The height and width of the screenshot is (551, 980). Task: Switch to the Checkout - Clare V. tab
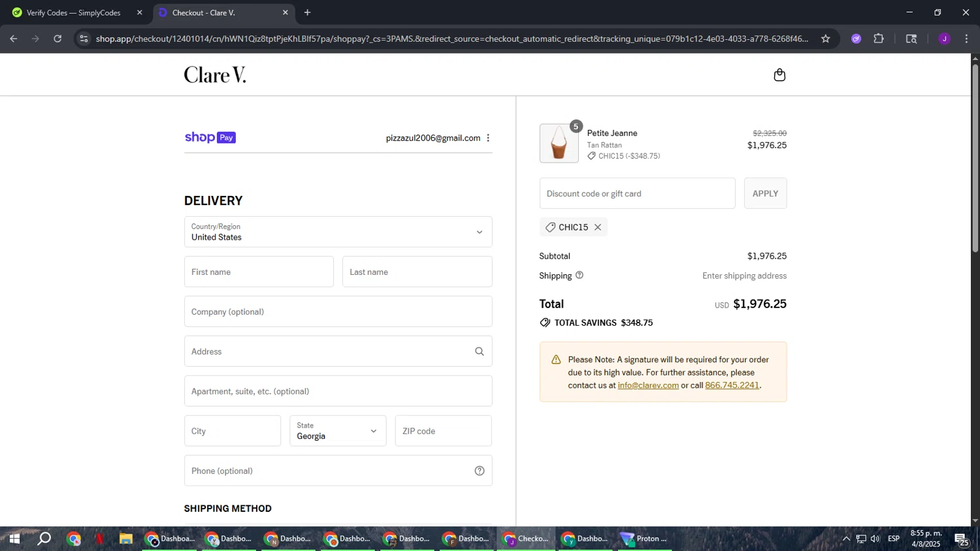pos(223,12)
